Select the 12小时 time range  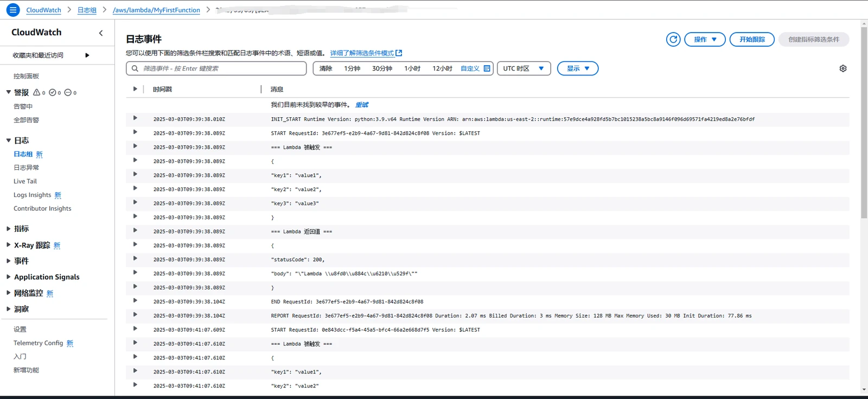tap(442, 68)
